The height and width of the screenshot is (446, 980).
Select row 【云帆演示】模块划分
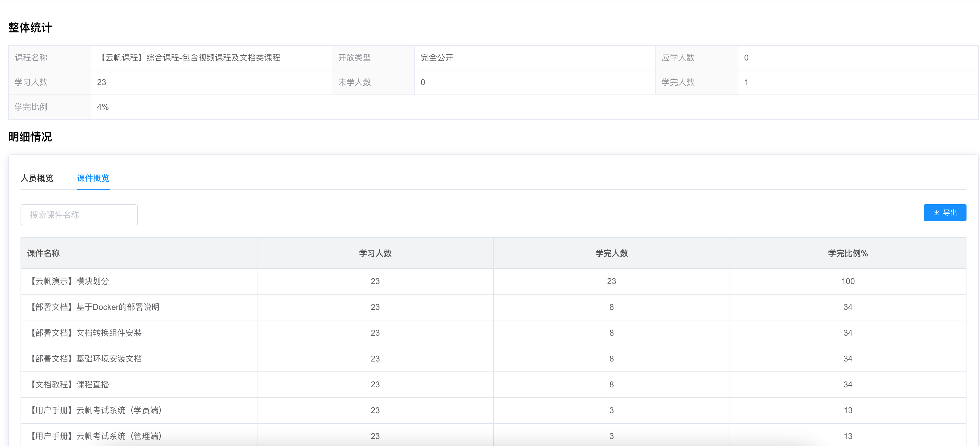click(494, 282)
